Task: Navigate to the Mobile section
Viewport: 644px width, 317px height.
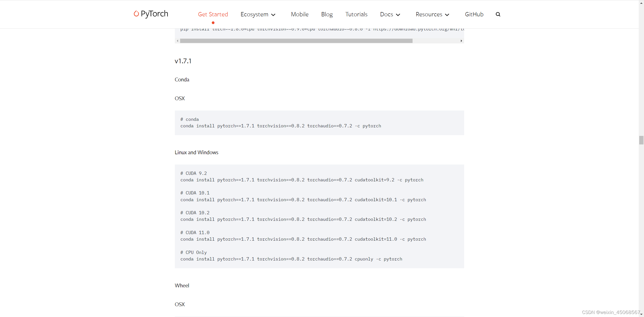Action: pos(299,14)
